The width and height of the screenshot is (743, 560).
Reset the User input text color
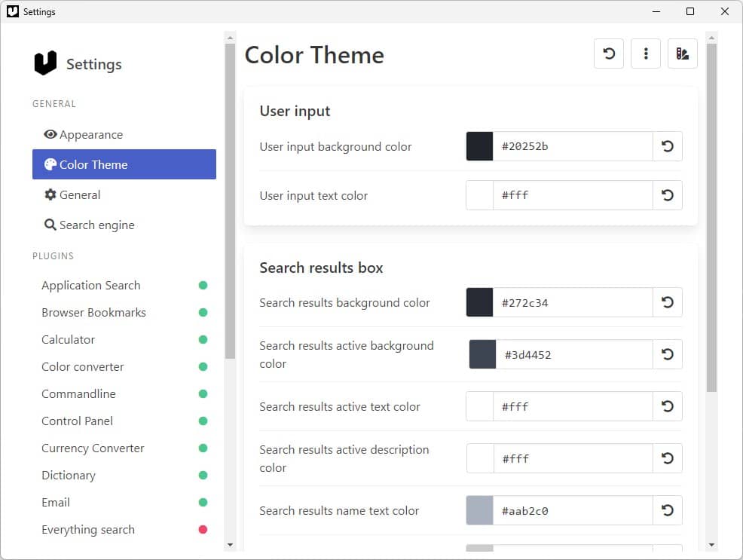coord(667,195)
